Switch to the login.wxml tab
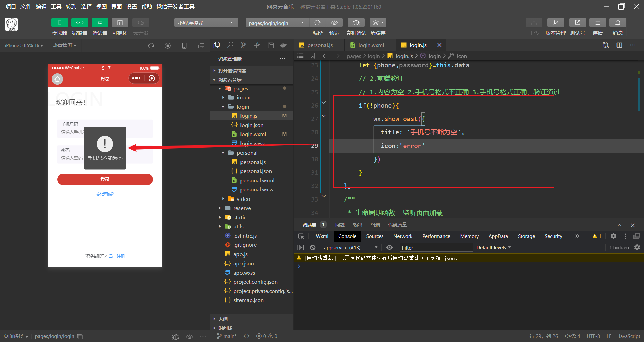Viewport: 644px width, 342px height. 370,45
